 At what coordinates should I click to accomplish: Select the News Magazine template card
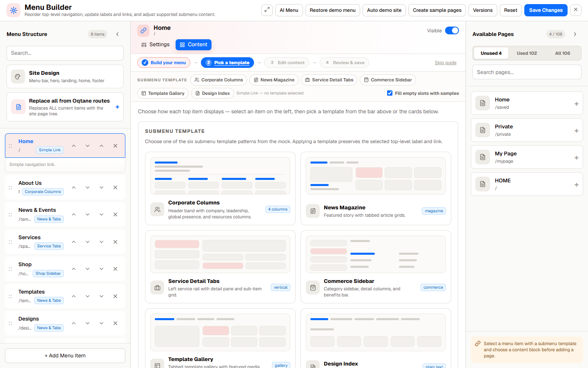point(376,188)
